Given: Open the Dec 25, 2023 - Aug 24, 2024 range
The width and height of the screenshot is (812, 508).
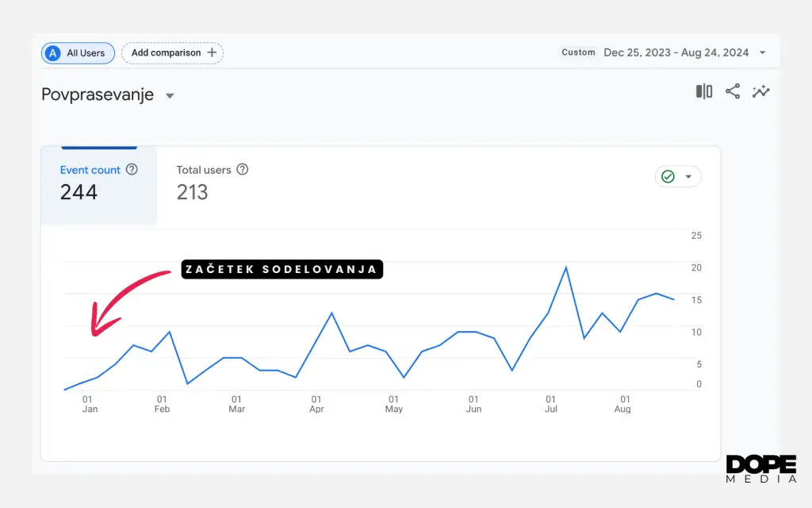Looking at the screenshot, I should pos(676,52).
